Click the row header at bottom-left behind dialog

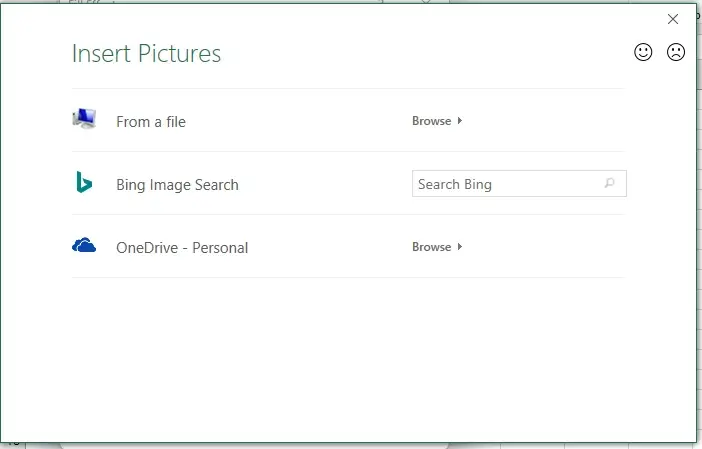(12, 444)
